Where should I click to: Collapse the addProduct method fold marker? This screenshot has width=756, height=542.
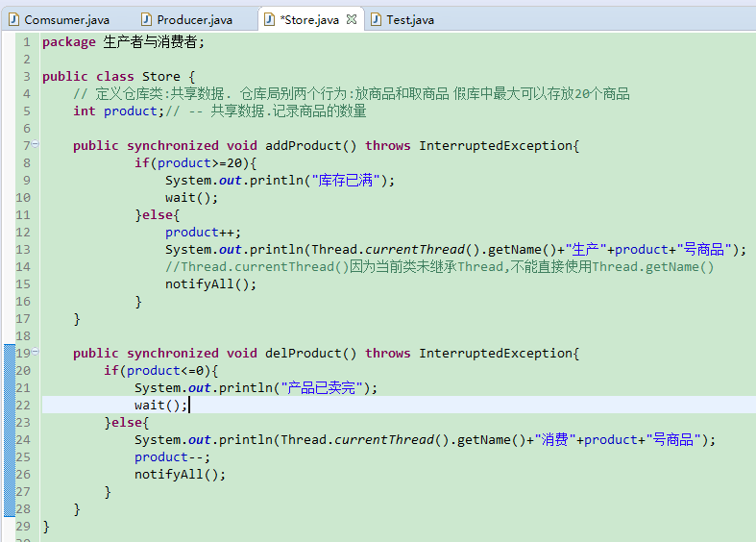[x=36, y=144]
